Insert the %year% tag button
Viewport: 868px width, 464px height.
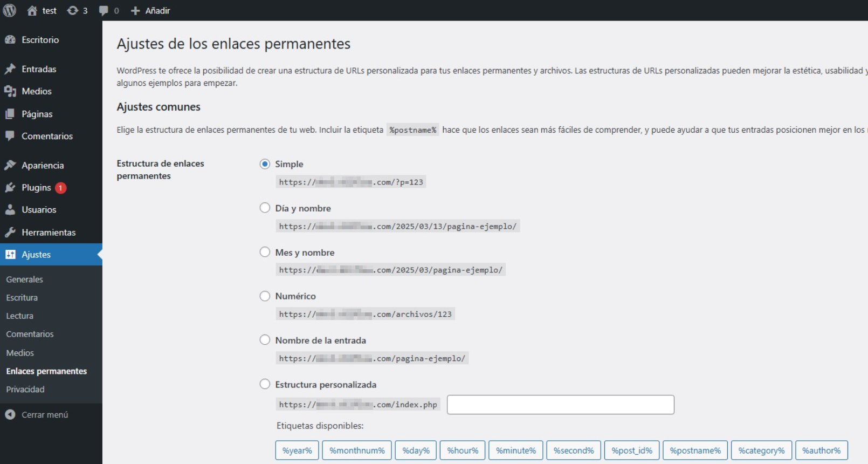coord(297,451)
